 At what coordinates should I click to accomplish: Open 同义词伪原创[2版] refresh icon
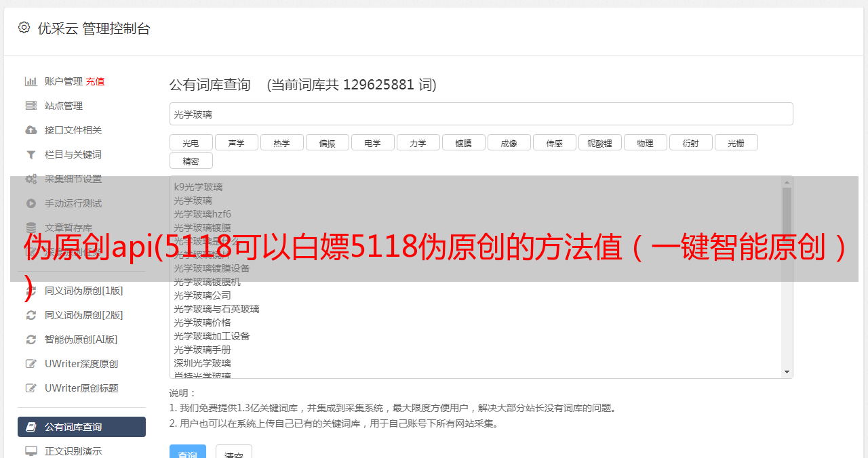pyautogui.click(x=31, y=315)
